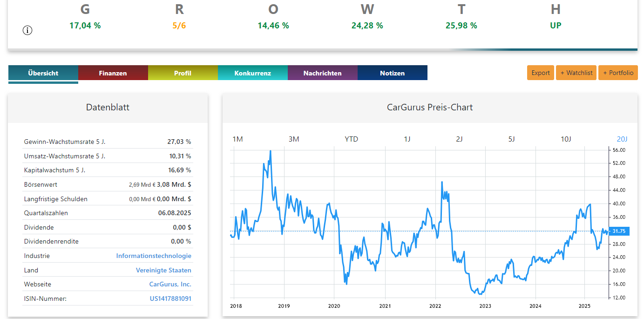Show the Nachrichten tab
The height and width of the screenshot is (319, 644).
[x=323, y=73]
